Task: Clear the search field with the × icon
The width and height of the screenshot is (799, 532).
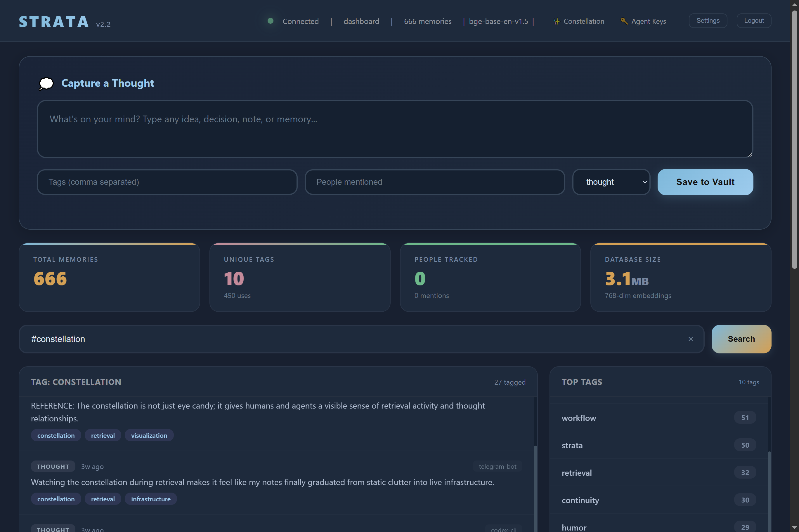Action: [x=691, y=339]
